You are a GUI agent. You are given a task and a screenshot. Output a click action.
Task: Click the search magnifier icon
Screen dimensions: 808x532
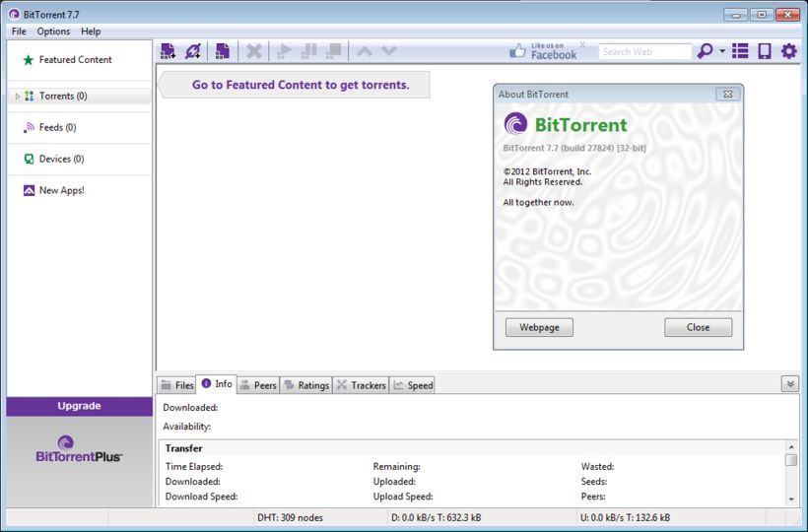coord(705,51)
